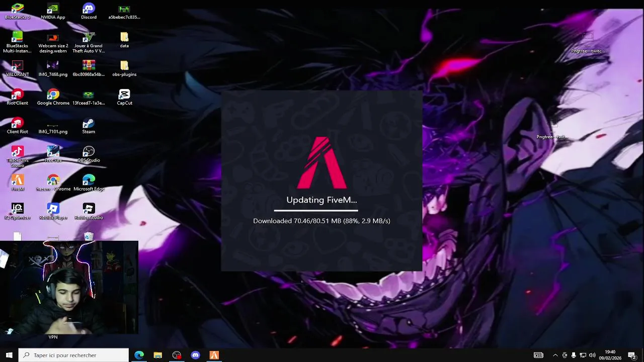644x362 pixels.
Task: Select the VALORANT desktop shortcut
Action: (17, 69)
